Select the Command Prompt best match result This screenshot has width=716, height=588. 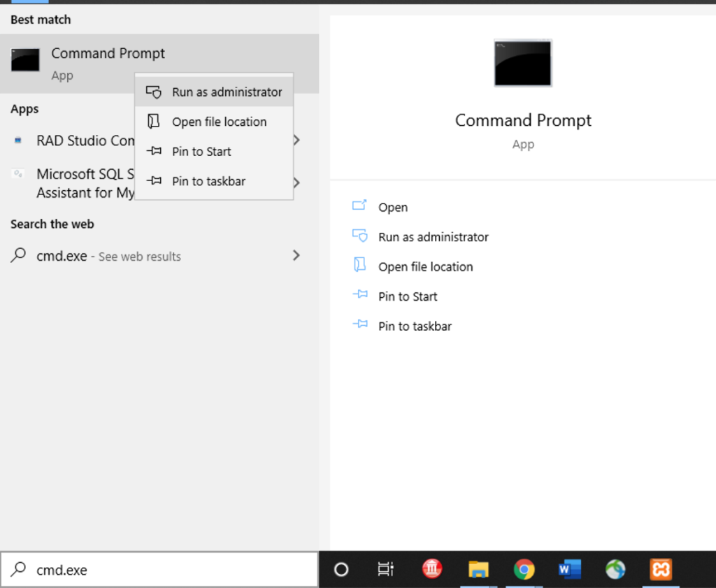point(159,64)
